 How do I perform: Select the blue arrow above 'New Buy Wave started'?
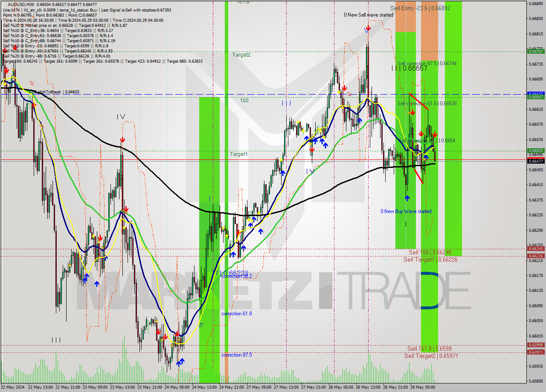pyautogui.click(x=407, y=198)
